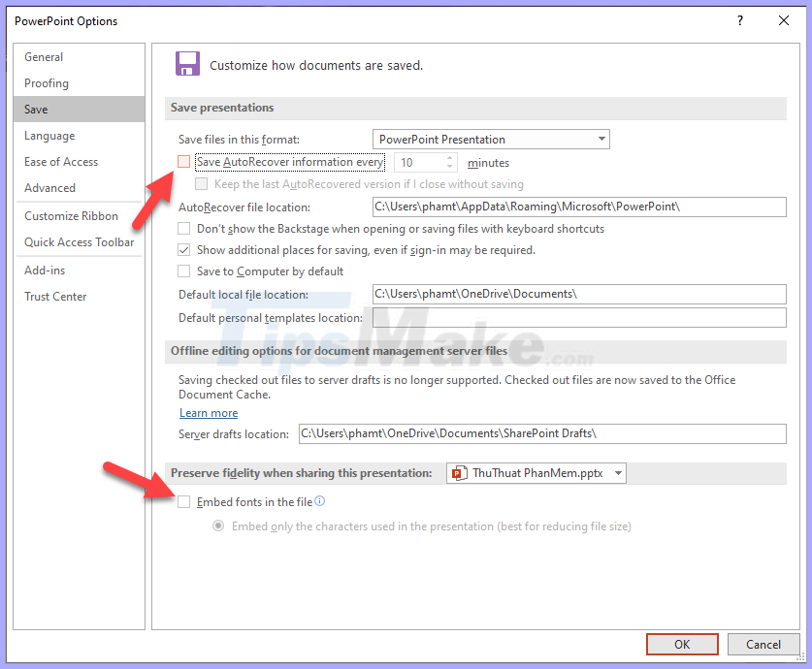Screen dimensions: 812x669
Task: Click the PowerPoint file icon beside ThuThuat PhanMem.pptx
Action: tap(458, 474)
